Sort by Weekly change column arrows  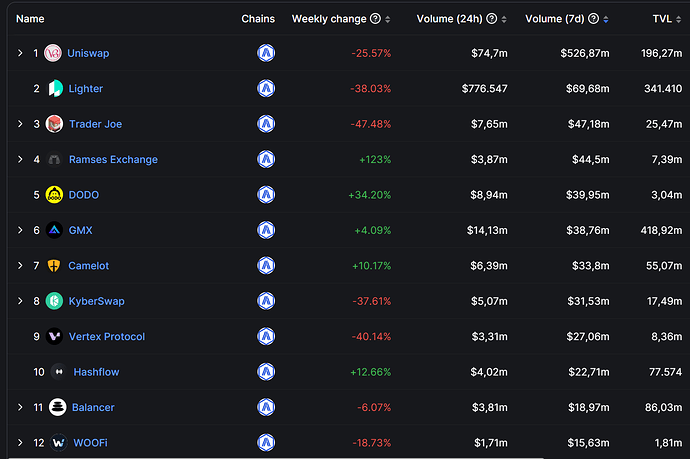[x=388, y=19]
